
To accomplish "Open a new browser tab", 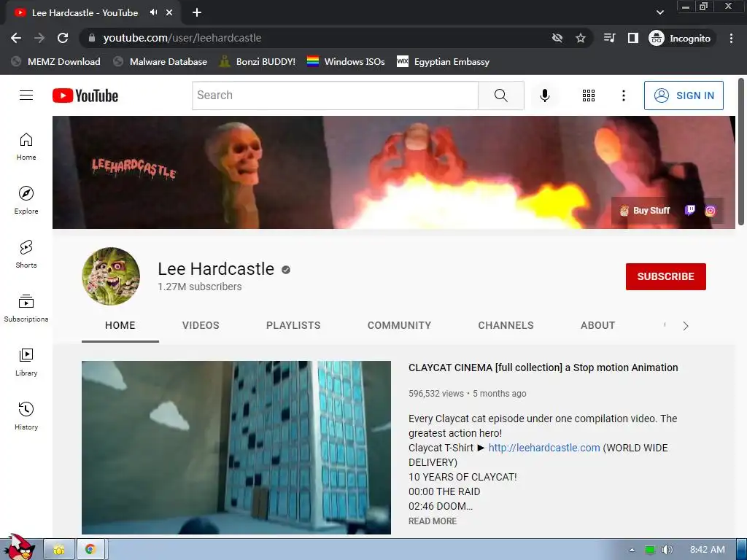I will click(197, 13).
